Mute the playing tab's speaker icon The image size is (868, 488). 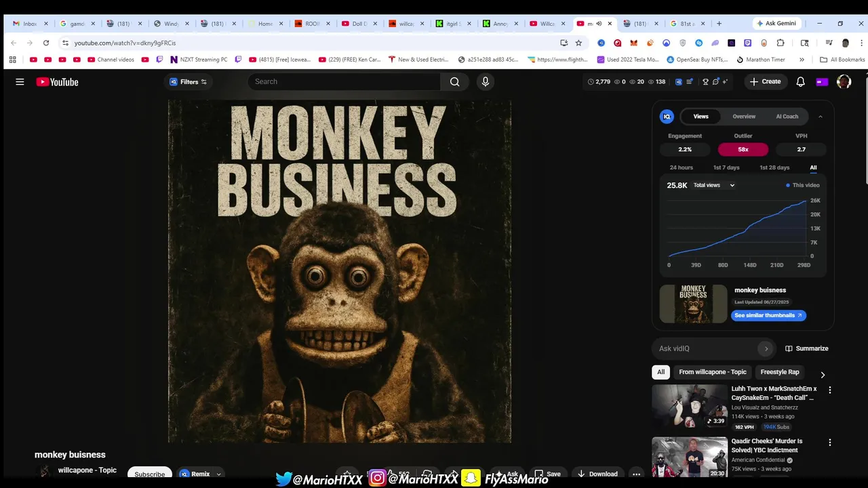coord(599,24)
